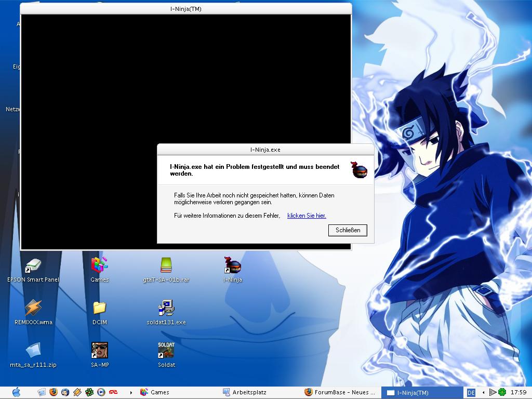Viewport: 532px width, 399px height.
Task: Select the gtaT-SA-01b.rar archive icon
Action: tap(166, 270)
